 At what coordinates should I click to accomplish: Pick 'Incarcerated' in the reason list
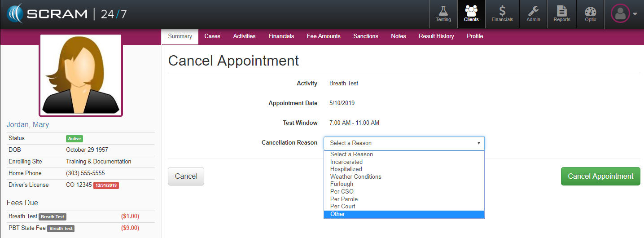coord(346,162)
